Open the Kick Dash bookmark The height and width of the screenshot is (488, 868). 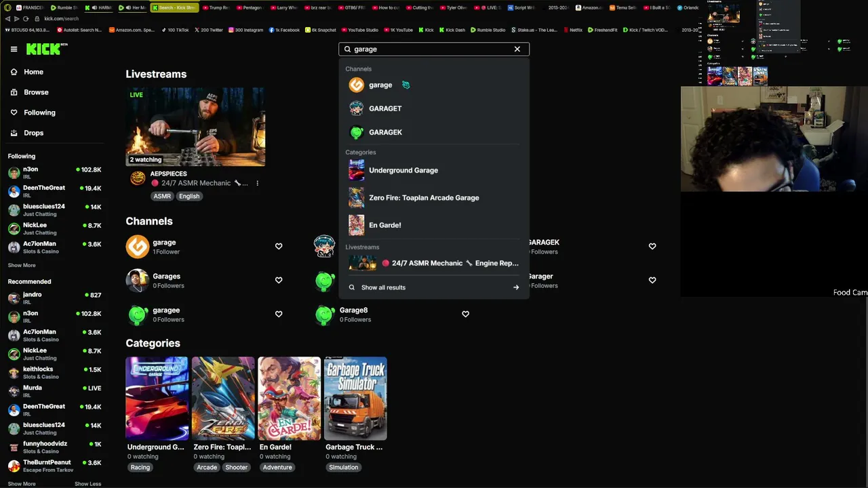tap(452, 30)
